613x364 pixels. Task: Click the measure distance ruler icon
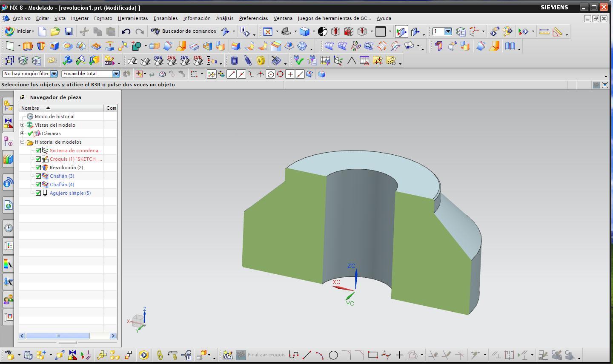pyautogui.click(x=544, y=31)
